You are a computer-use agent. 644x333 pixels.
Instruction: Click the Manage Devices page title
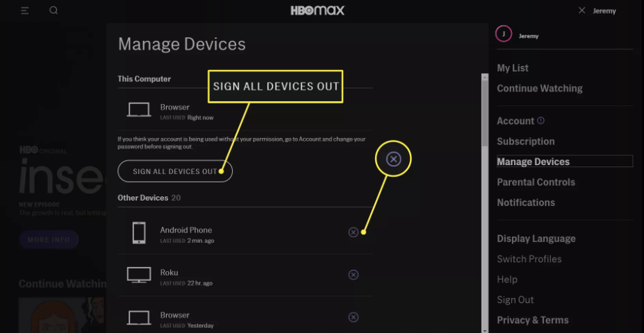click(x=181, y=44)
